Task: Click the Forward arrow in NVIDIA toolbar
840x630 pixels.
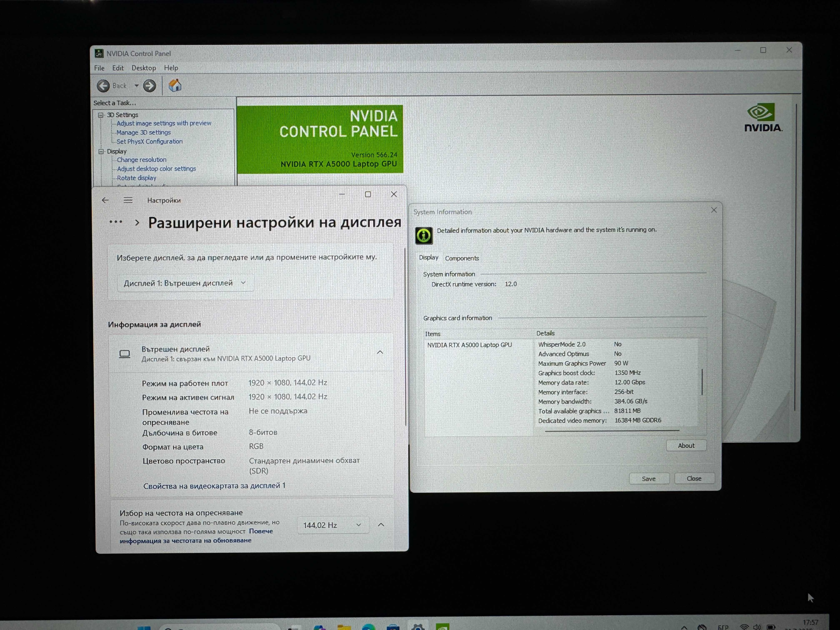Action: coord(150,86)
